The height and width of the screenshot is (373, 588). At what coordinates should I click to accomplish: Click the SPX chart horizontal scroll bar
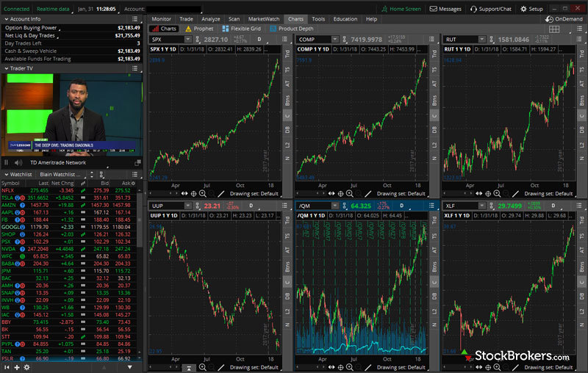tap(163, 194)
